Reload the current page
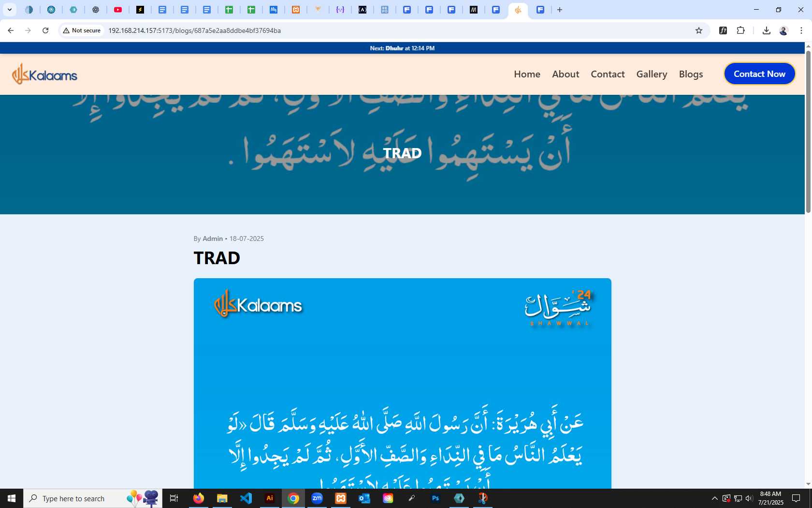 coord(45,30)
